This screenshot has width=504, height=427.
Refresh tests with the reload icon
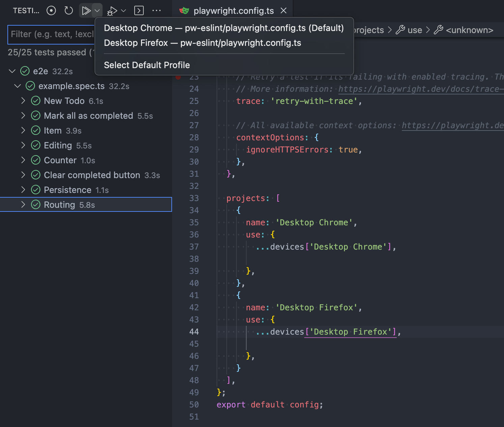68,11
